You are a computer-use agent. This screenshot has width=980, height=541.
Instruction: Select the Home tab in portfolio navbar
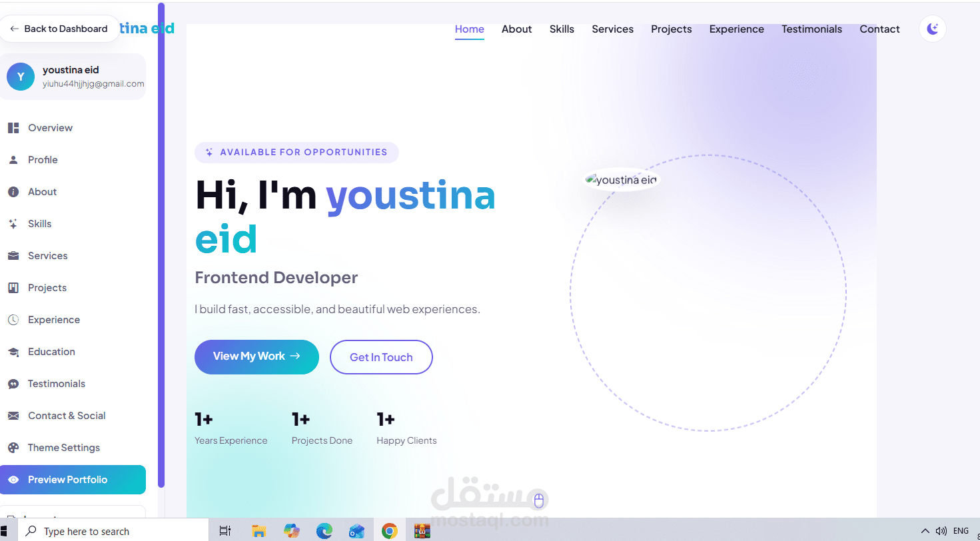pos(470,29)
